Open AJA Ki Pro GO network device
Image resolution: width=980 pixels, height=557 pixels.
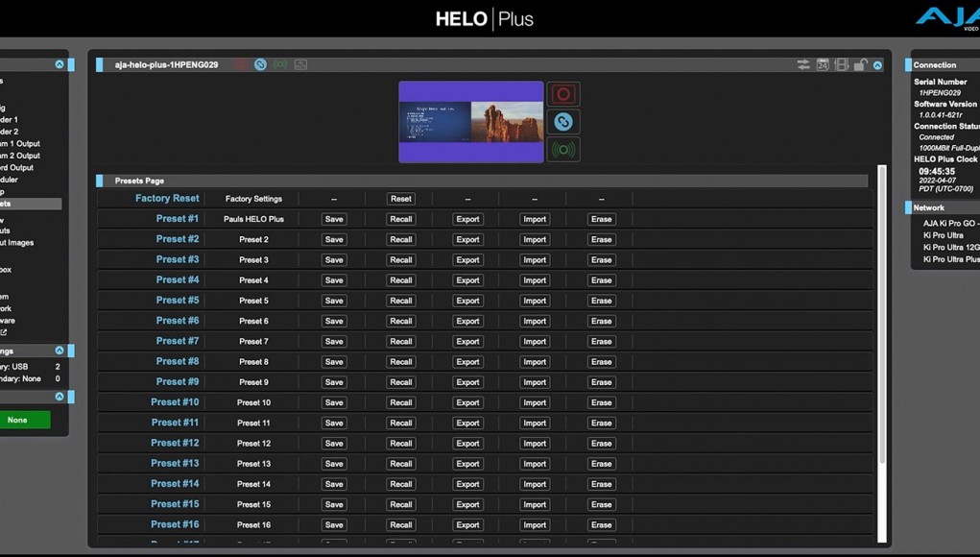(950, 223)
